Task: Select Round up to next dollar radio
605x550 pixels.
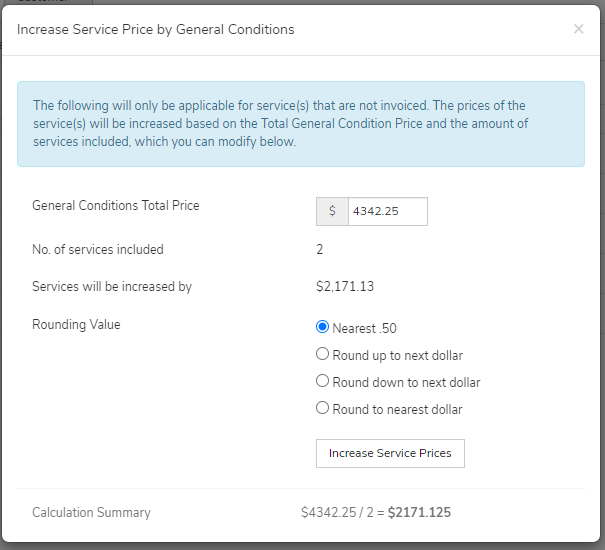Action: pyautogui.click(x=322, y=354)
